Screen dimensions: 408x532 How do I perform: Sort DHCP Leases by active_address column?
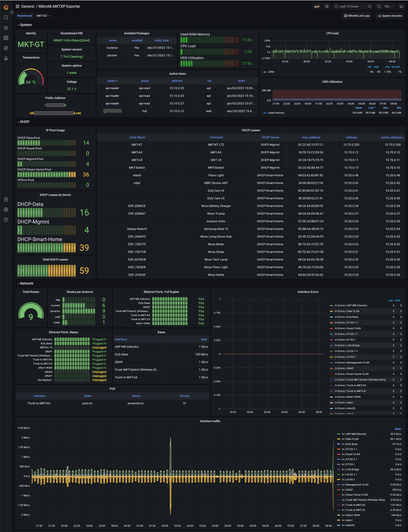coord(393,137)
